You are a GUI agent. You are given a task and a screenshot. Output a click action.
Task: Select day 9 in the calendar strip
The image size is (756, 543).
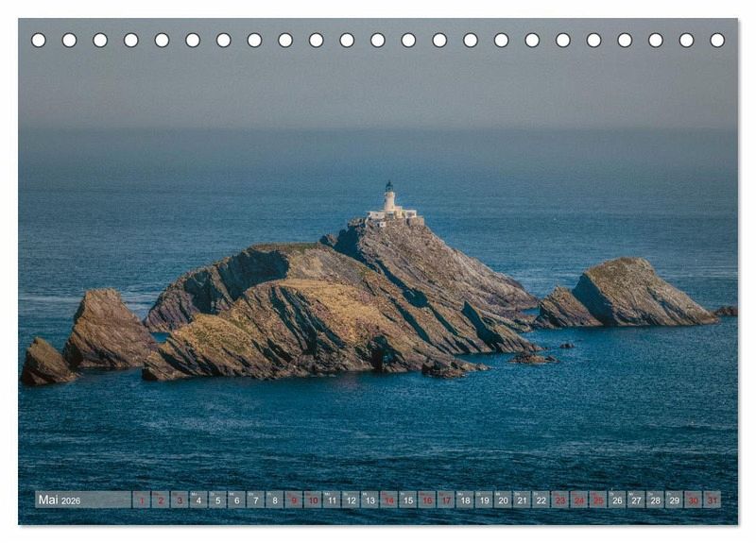294,500
